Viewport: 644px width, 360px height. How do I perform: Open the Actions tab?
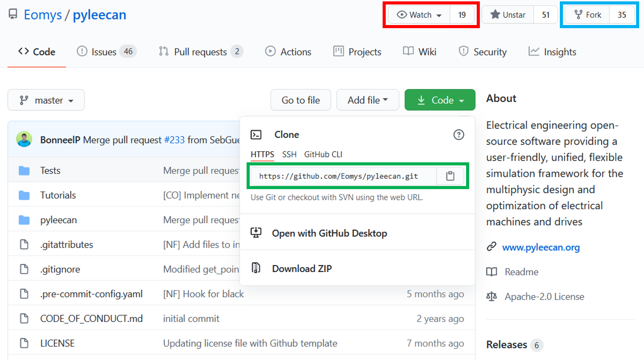pos(288,52)
